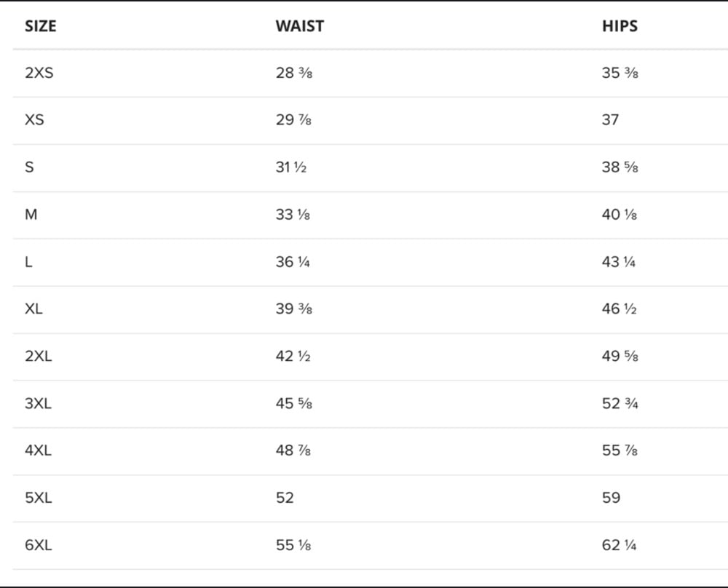Screen dimensions: 728x588
Task: Select the hips value 46 ½
Action: coord(620,309)
